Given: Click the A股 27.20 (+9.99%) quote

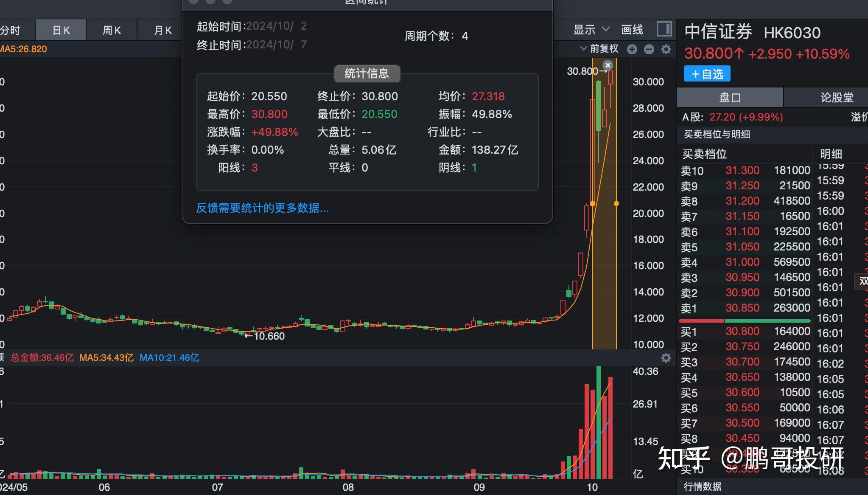Looking at the screenshot, I should 732,117.
